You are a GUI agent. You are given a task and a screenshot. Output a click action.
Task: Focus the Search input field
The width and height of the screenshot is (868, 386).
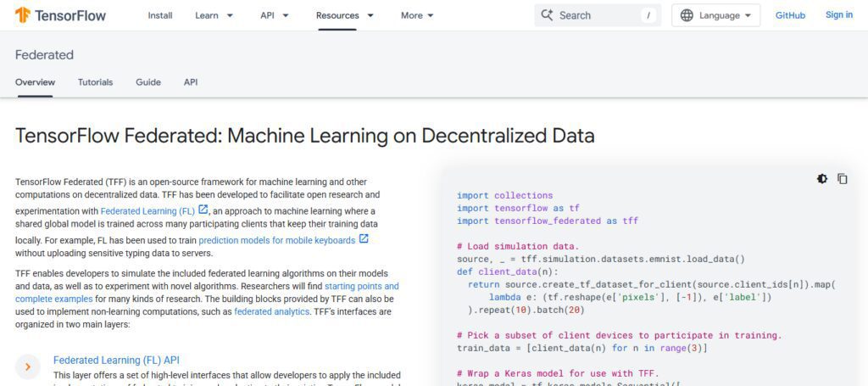click(x=598, y=15)
